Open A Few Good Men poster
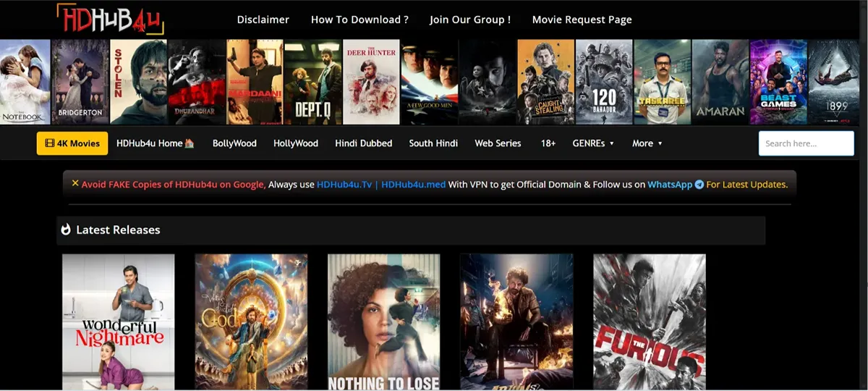Screen dimensions: 868x391 click(x=430, y=82)
